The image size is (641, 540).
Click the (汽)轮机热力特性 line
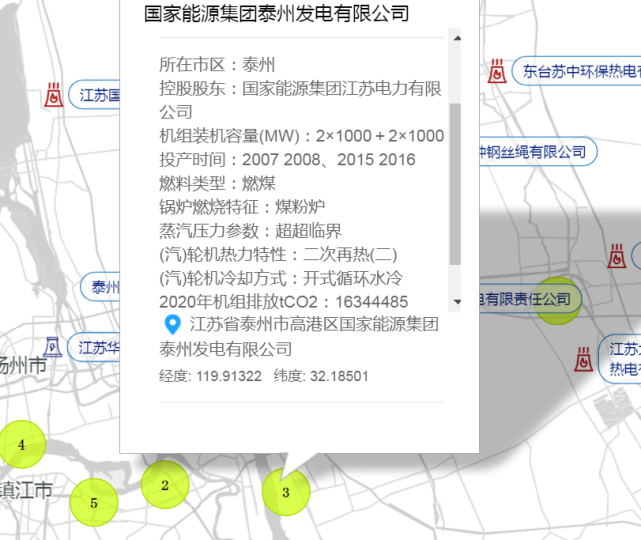tap(278, 254)
